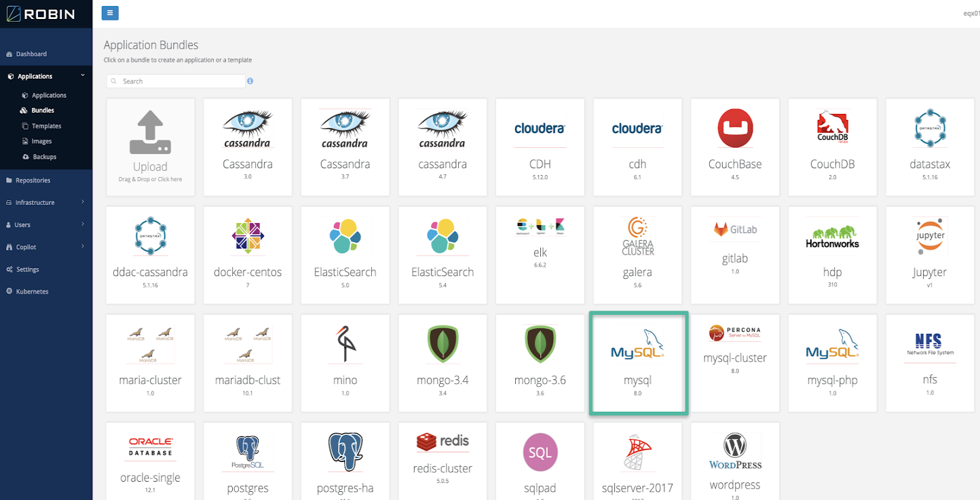This screenshot has width=980, height=500.
Task: Open the mongo-3.4 bundle
Action: click(x=442, y=363)
